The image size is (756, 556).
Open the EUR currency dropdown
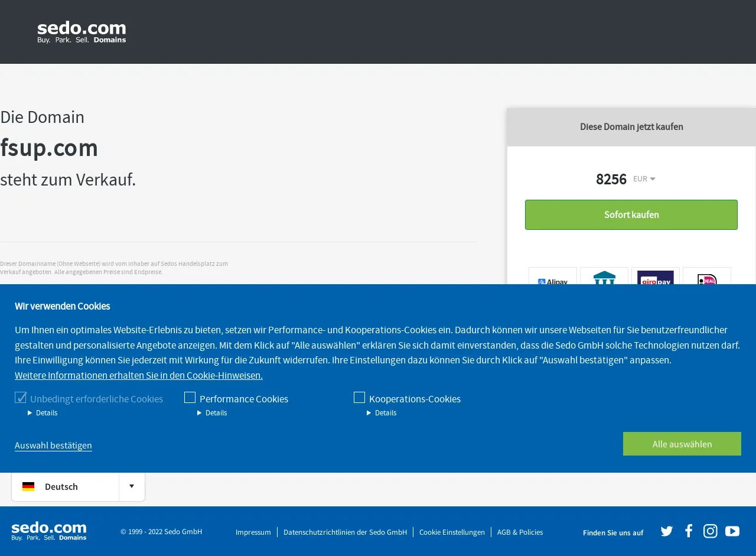click(644, 179)
